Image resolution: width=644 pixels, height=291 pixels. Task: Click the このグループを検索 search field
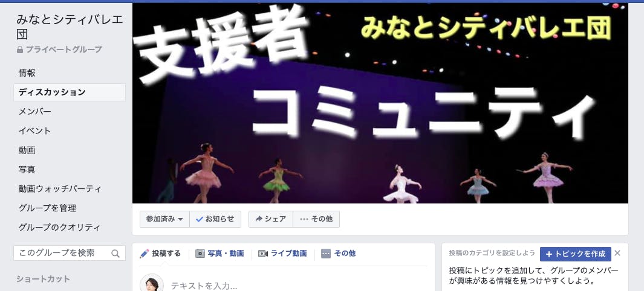coord(70,253)
